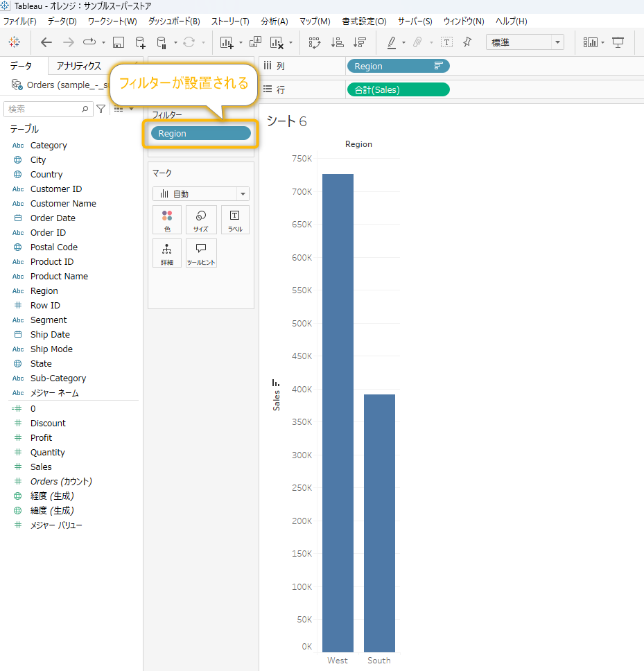Viewport: 644px width, 671px height.
Task: Click the new worksheet icon
Action: coord(227,42)
